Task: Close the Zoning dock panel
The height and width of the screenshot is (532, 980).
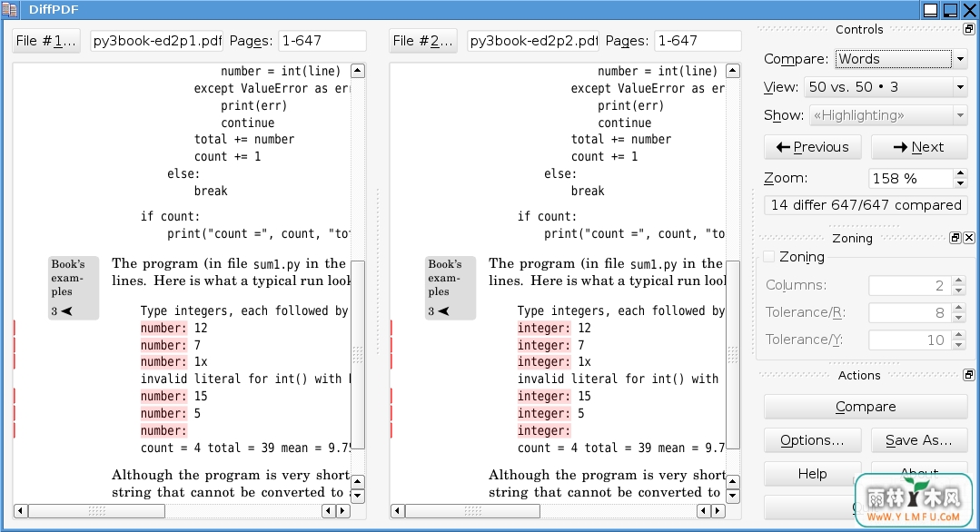Action: click(969, 237)
